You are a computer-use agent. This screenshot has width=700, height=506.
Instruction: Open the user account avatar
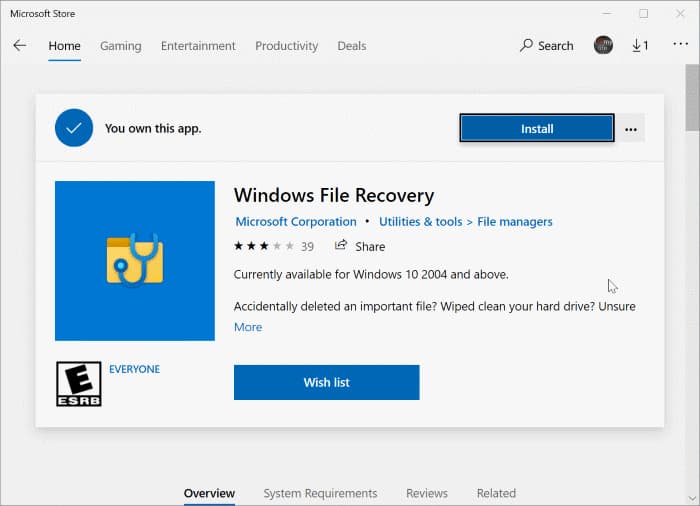point(603,45)
